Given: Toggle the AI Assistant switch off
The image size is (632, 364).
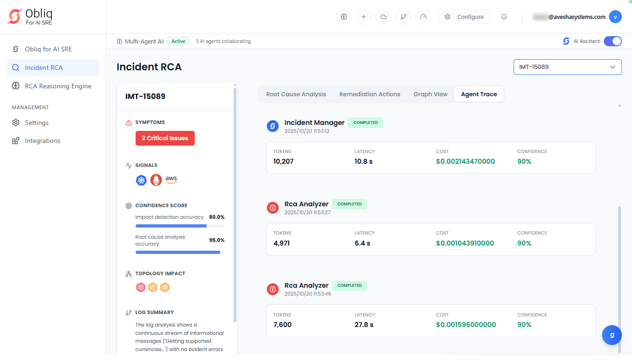Looking at the screenshot, I should click(x=613, y=41).
